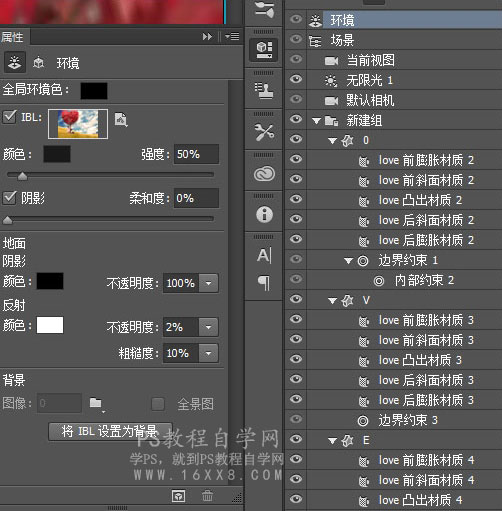Image resolution: width=502 pixels, height=511 pixels.
Task: Open the ground shadow 不透明度 100% dropdown
Action: point(208,283)
